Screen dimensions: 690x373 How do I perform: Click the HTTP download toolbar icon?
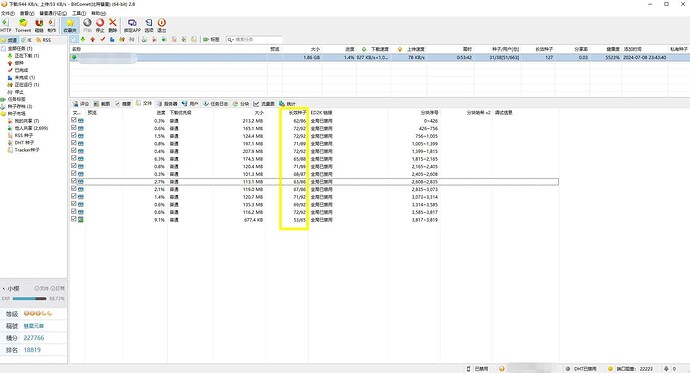(x=5, y=25)
